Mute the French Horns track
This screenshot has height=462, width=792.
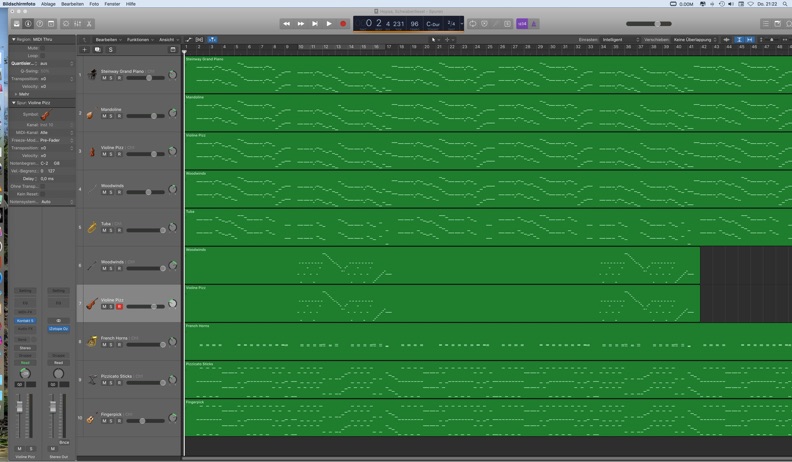(104, 344)
